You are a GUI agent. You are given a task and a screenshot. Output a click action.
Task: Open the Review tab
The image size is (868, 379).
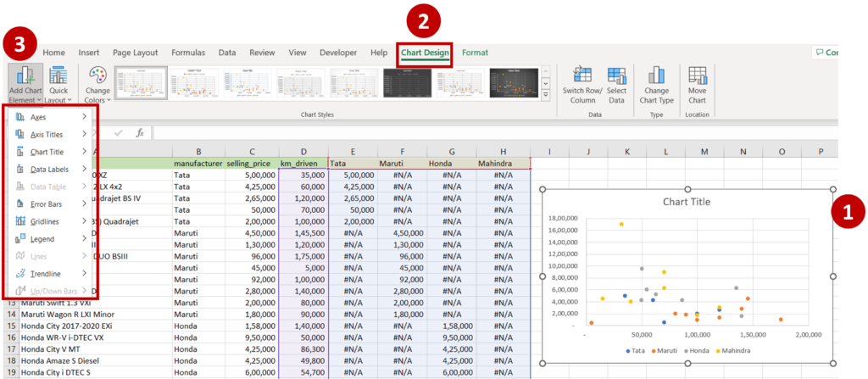262,53
